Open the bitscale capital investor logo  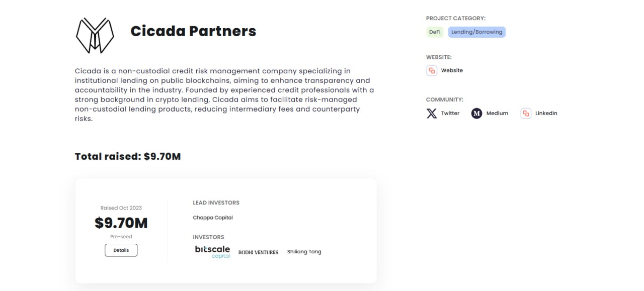point(212,251)
